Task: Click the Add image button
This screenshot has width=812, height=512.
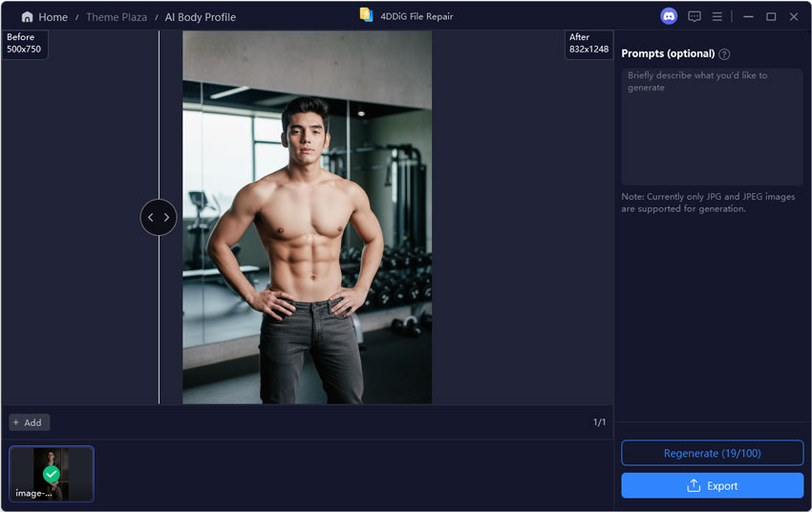Action: 29,422
